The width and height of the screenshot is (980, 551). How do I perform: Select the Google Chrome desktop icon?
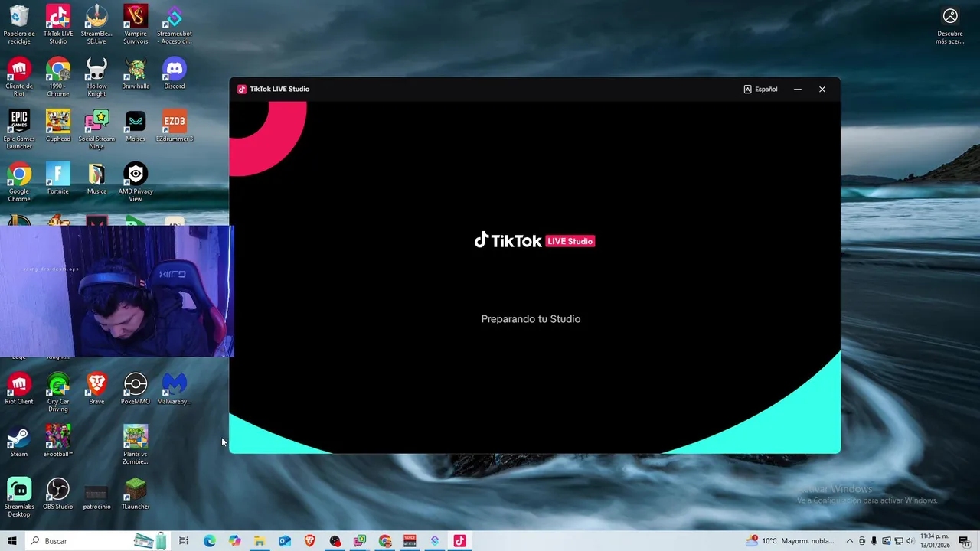click(19, 182)
